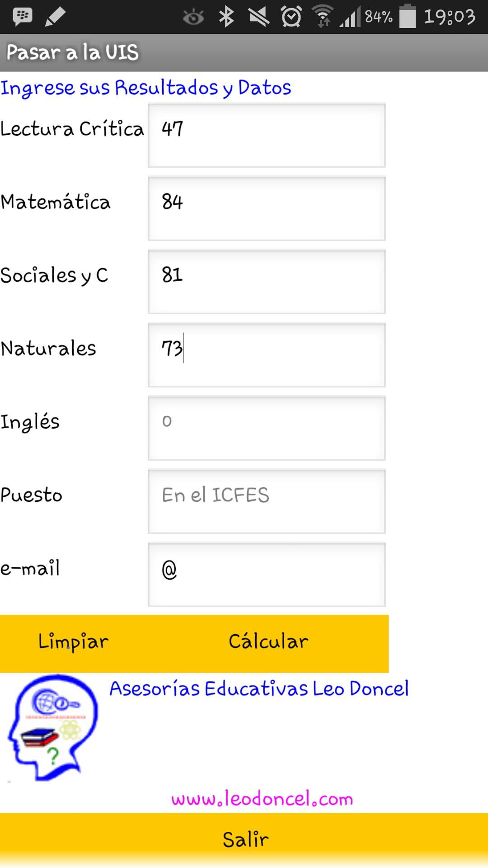
Task: Tap the Bluetooth status icon
Action: tap(226, 17)
